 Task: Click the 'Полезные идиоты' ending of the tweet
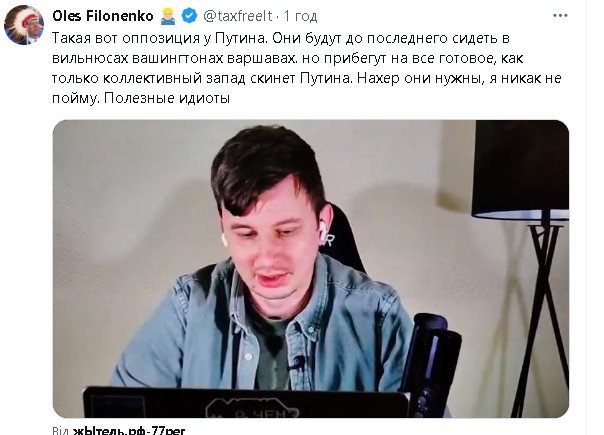click(x=167, y=98)
